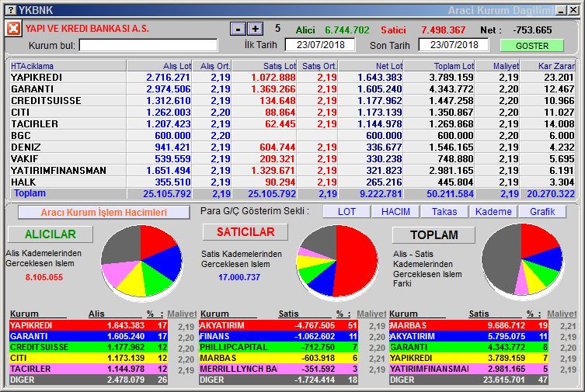Select green PHILLIPCAPITAL row in sellers list
585x392 pixels.
(x=278, y=347)
